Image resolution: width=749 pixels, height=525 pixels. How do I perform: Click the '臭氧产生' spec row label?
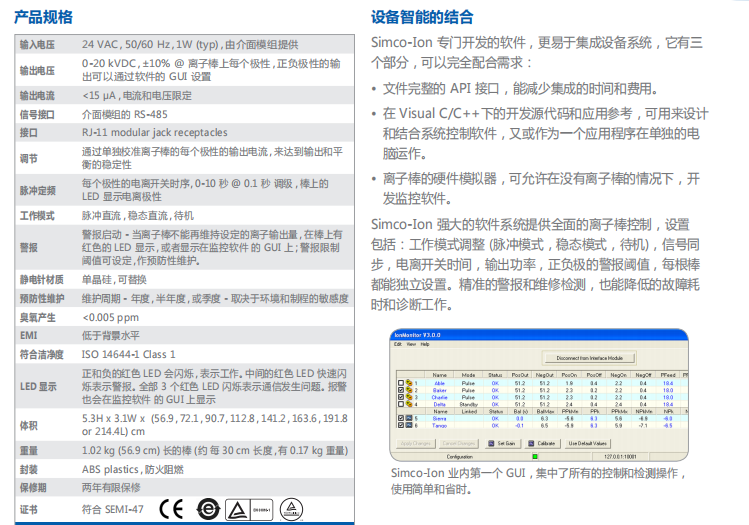click(37, 318)
